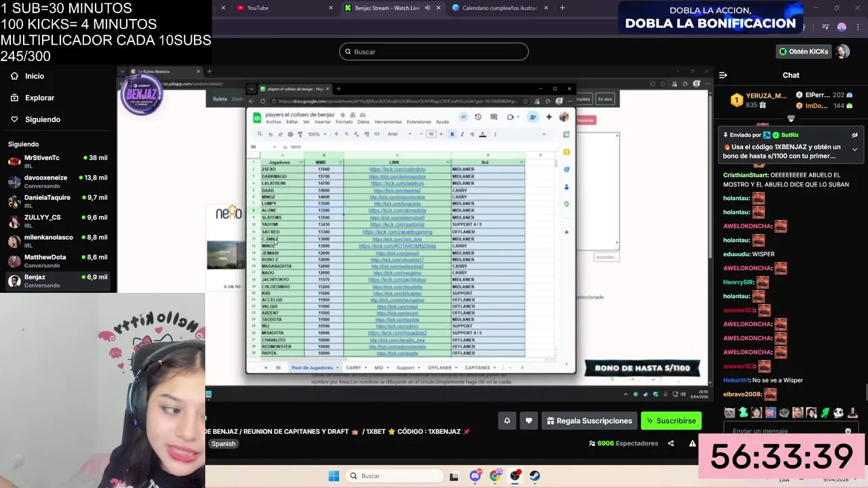868x488 pixels.
Task: Toggle bold in the streamed spreadsheet toolbar
Action: pos(452,134)
